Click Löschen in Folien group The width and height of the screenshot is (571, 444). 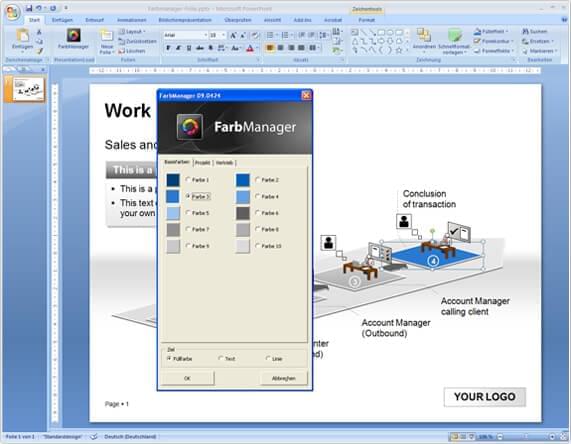[132, 51]
